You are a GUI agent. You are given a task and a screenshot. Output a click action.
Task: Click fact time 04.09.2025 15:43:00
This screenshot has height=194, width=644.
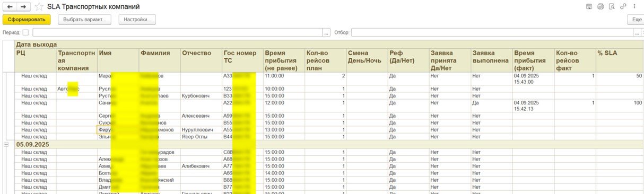coord(533,79)
